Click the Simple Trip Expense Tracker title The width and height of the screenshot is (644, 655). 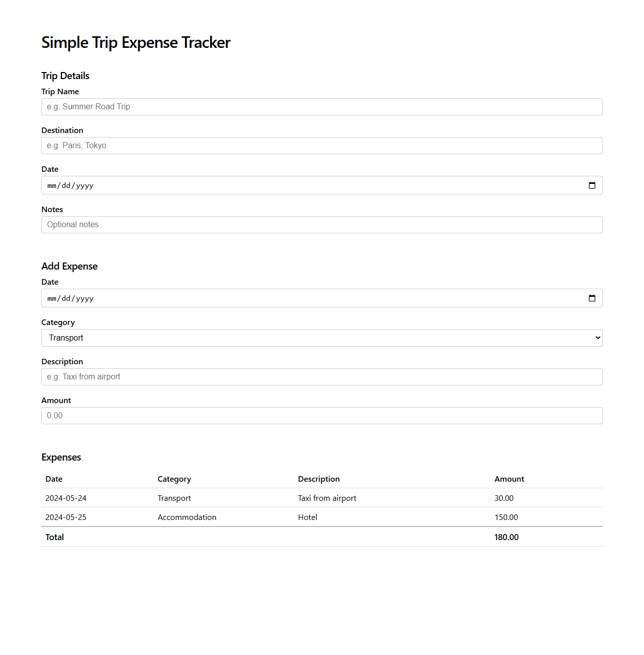[136, 42]
